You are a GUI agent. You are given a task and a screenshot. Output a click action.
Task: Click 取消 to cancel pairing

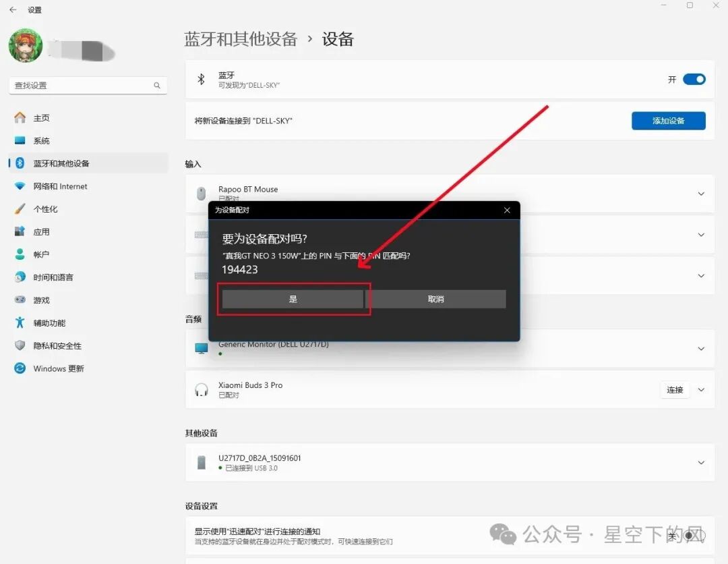(x=435, y=299)
